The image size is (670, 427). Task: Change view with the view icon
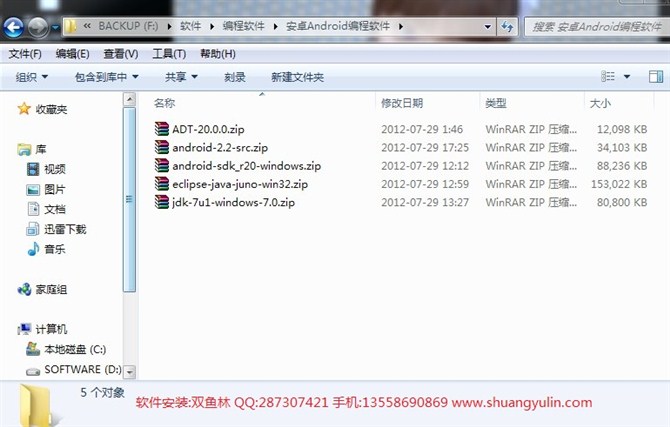(608, 77)
